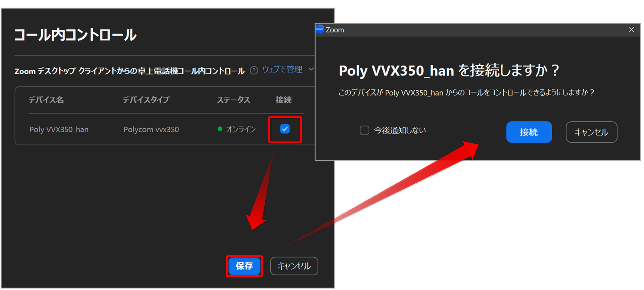Click キャンセル in the Zoom dialog
The image size is (644, 290).
tap(591, 132)
